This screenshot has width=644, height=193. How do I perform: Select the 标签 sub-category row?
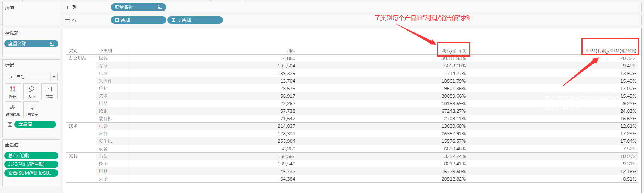103,58
